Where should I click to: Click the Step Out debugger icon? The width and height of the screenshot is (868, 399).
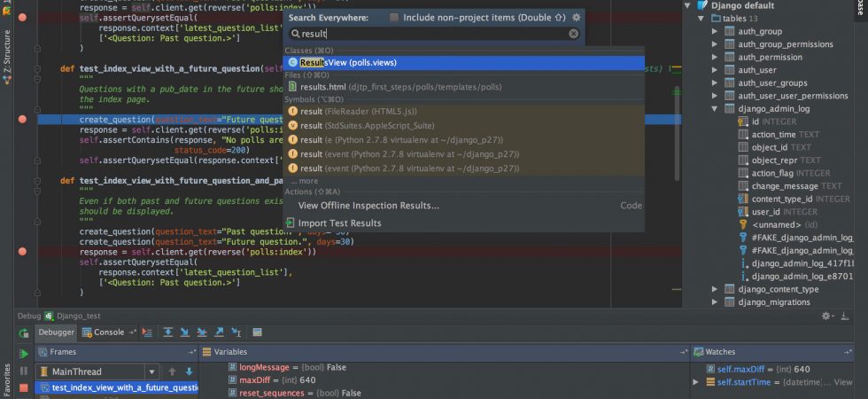click(220, 332)
